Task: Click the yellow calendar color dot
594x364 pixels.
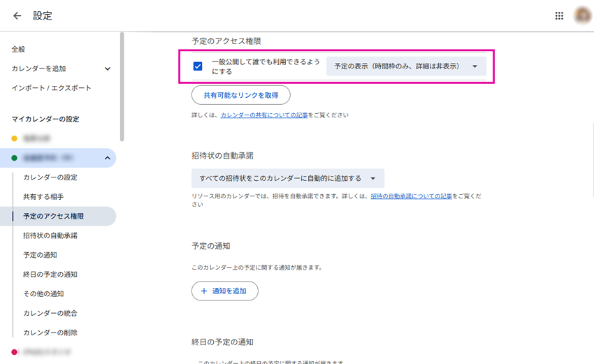Action: (x=14, y=138)
